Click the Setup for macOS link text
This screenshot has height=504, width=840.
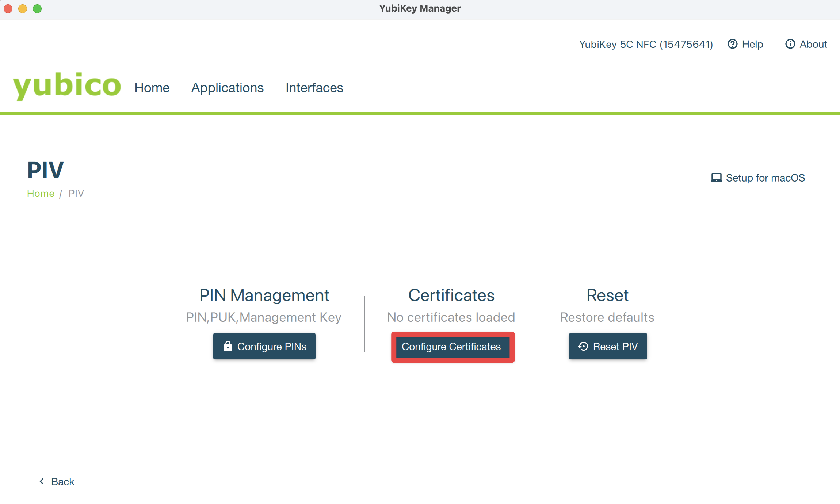tap(765, 178)
